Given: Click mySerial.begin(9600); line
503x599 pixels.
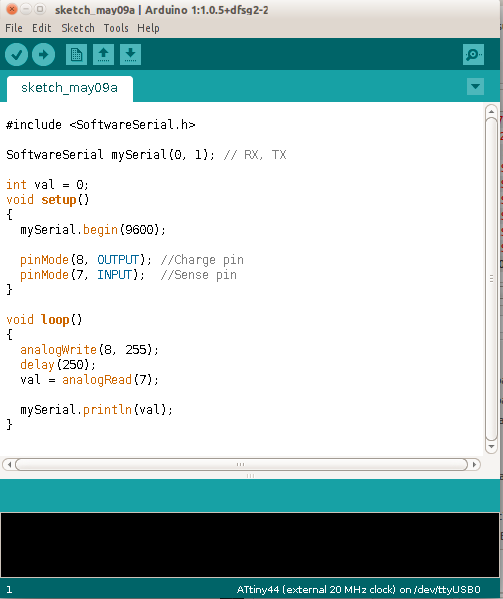Looking at the screenshot, I should pyautogui.click(x=93, y=230).
